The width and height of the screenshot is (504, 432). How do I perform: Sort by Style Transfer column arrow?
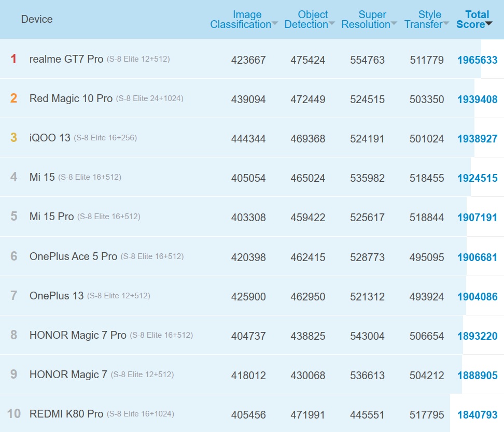click(x=446, y=24)
